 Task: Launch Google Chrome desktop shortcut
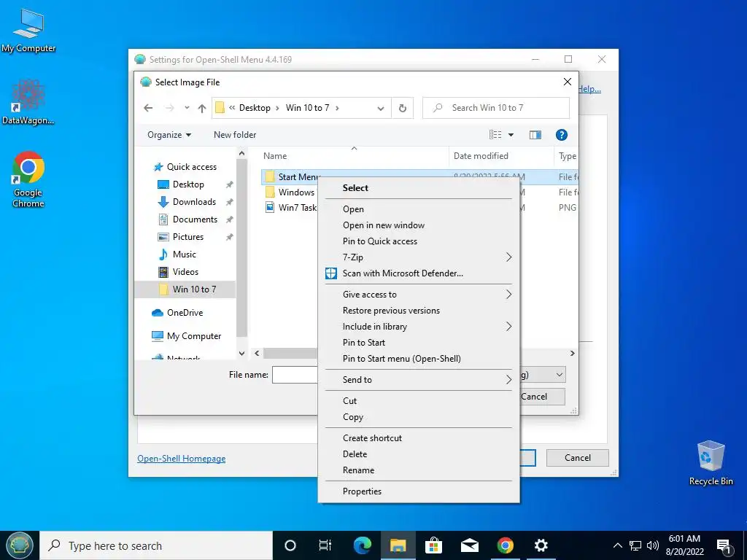tap(28, 179)
